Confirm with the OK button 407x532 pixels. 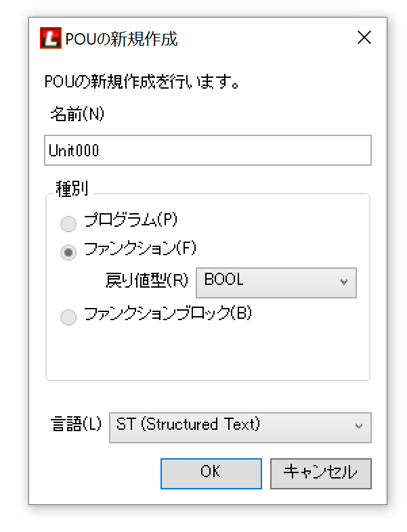[x=211, y=473]
